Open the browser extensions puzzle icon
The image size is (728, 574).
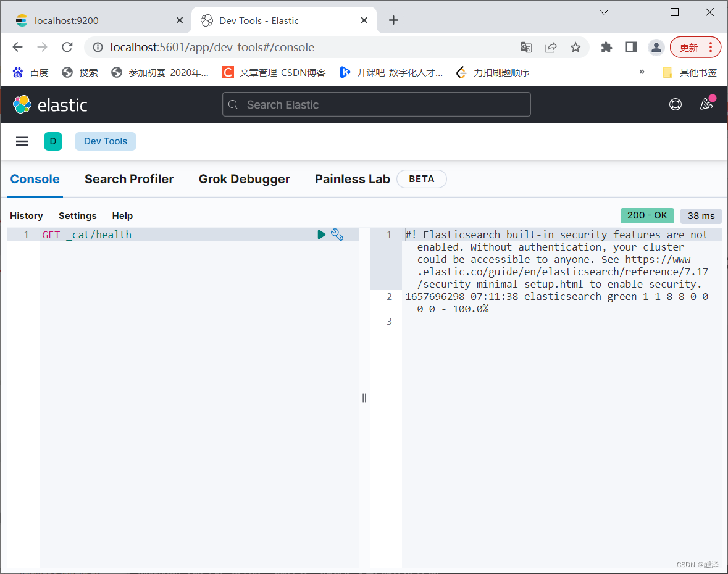pyautogui.click(x=606, y=47)
